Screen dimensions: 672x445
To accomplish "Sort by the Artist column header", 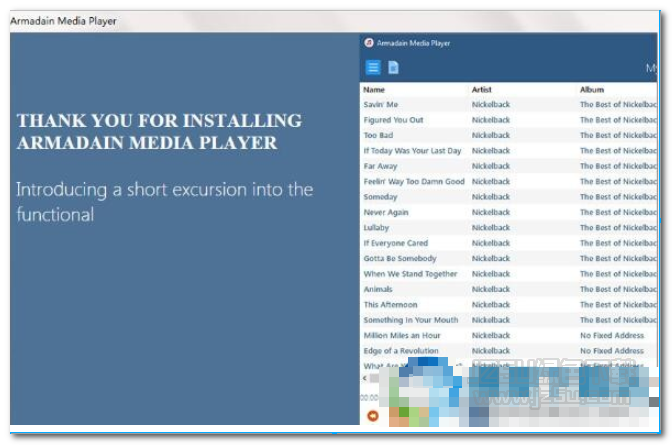I will 481,90.
